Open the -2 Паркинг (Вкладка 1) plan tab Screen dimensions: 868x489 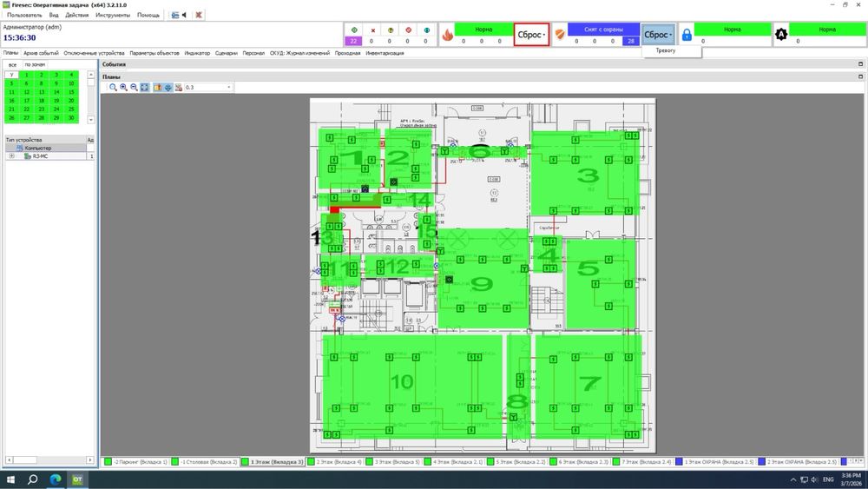[135, 461]
